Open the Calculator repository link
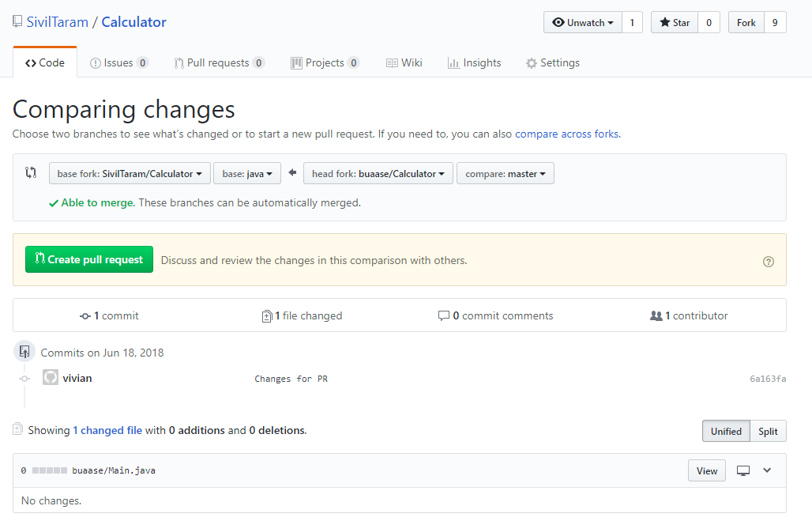The height and width of the screenshot is (521, 812). (133, 22)
